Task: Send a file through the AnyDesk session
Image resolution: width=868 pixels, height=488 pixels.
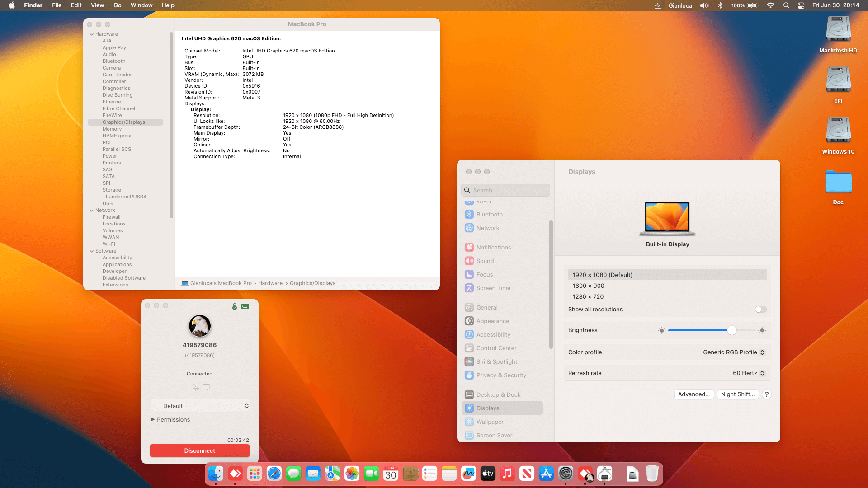Action: point(194,387)
